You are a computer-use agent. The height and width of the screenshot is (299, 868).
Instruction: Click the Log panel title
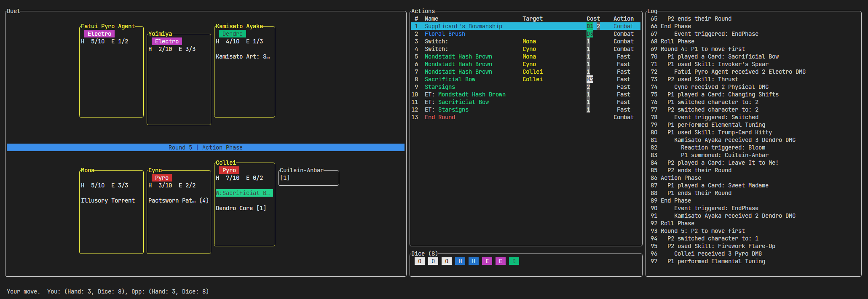click(652, 11)
